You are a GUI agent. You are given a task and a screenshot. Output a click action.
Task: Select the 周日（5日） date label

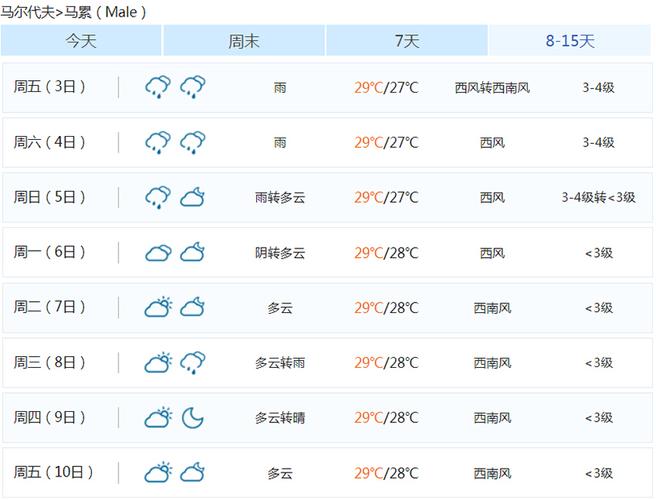pyautogui.click(x=49, y=197)
